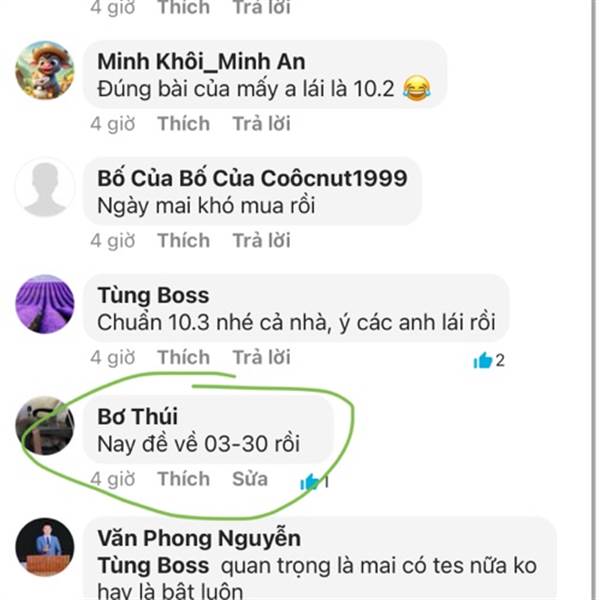Click the Tùng Boss mention in Văn Phong's reply
Viewport: 600px width, 600px height.
pyautogui.click(x=153, y=566)
